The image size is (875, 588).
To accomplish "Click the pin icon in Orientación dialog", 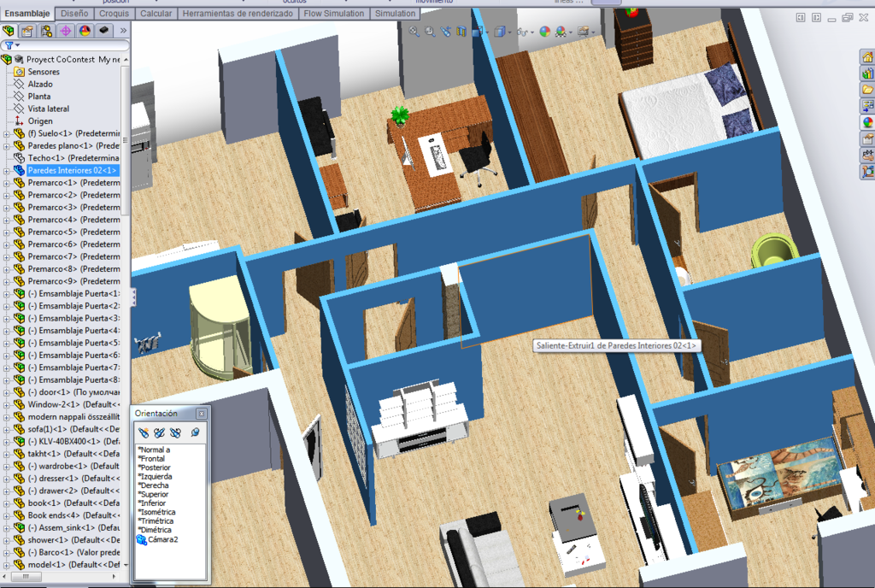I will (x=196, y=432).
